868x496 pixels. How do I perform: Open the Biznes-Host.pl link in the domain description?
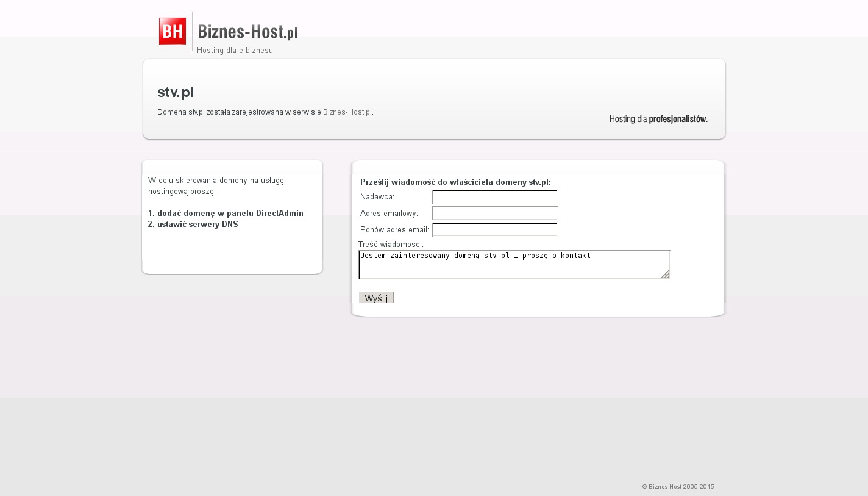(x=347, y=112)
